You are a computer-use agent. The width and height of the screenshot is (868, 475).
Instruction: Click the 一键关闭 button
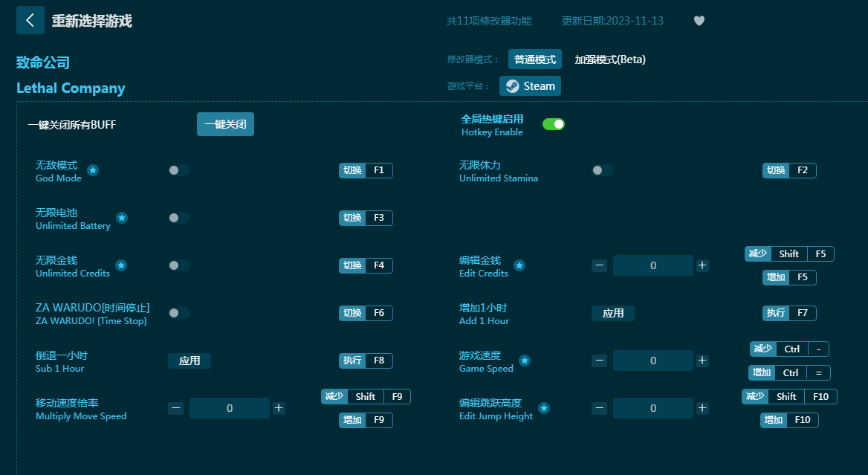(x=225, y=124)
